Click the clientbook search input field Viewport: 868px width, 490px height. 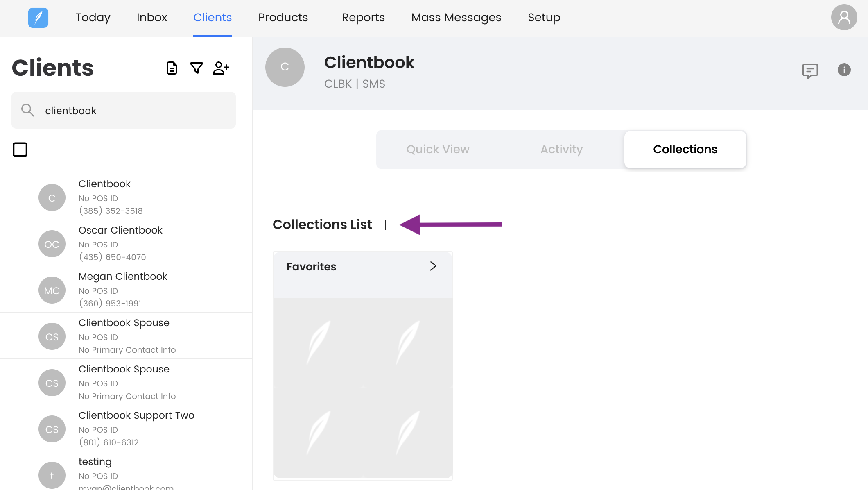pyautogui.click(x=135, y=111)
